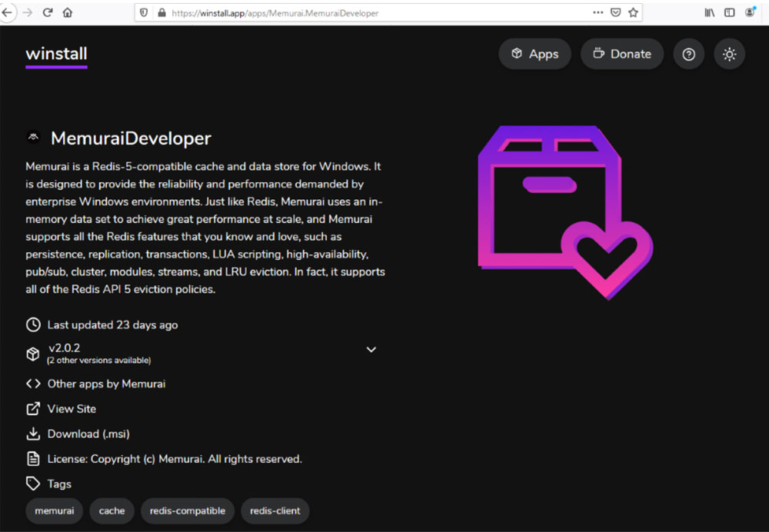Viewport: 769px width, 532px height.
Task: Click the package icon next to v2.0.2
Action: coord(33,354)
